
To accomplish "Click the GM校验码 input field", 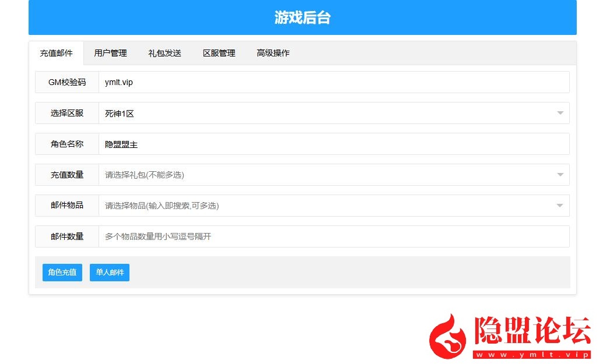I will pos(334,82).
